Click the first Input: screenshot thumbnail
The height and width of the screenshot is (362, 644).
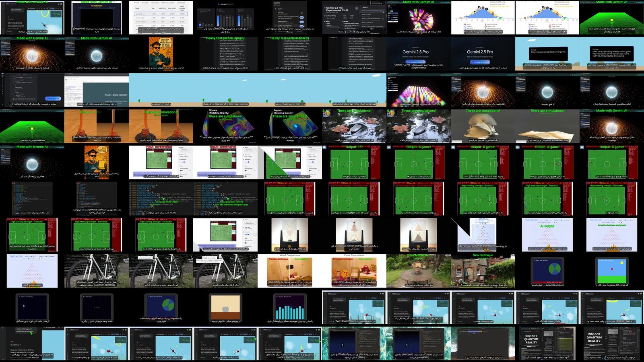[161, 162]
